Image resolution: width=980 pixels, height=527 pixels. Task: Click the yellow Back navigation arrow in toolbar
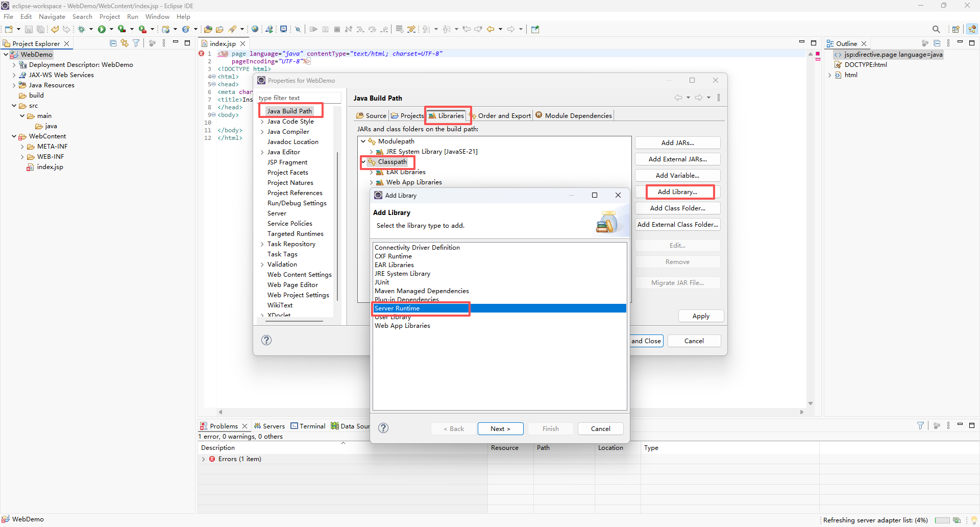click(x=491, y=29)
